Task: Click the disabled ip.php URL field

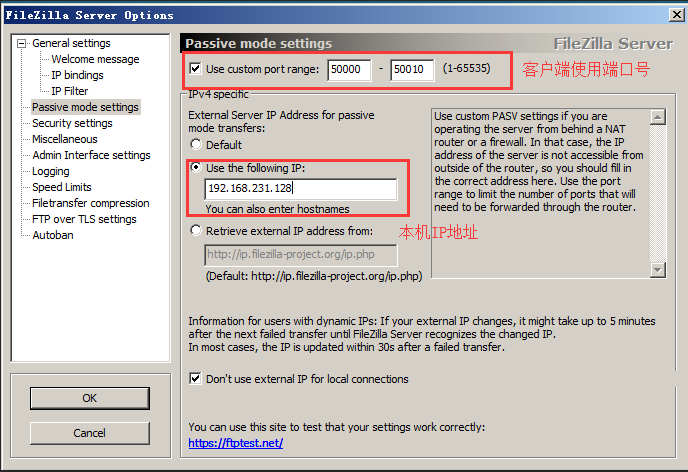Action: click(301, 255)
